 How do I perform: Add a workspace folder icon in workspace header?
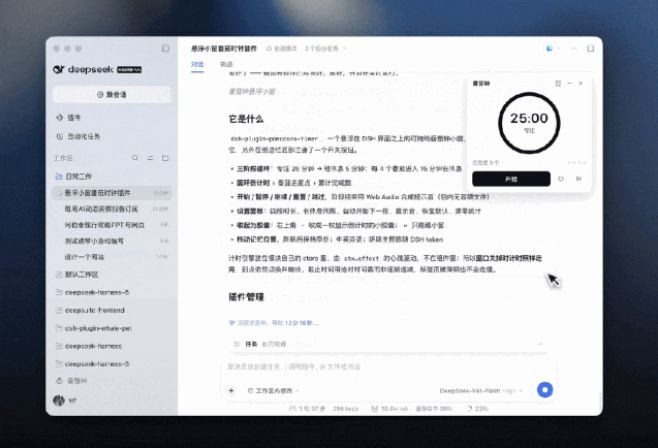point(165,158)
